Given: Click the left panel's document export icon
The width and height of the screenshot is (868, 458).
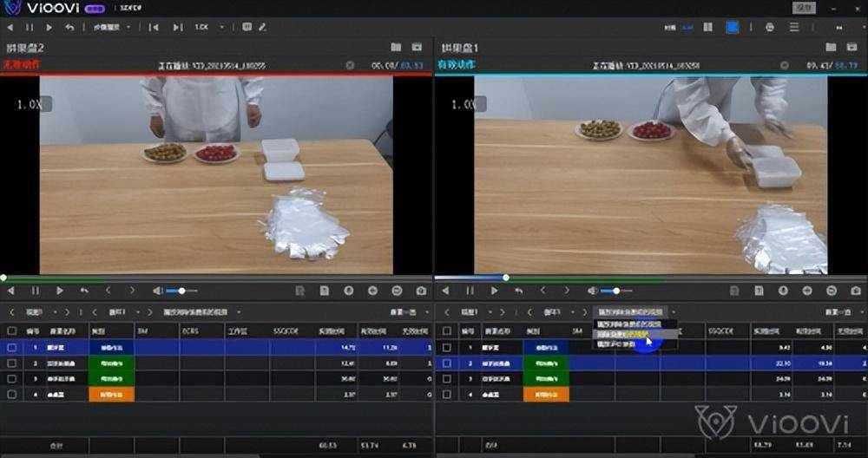Looking at the screenshot, I should coord(324,291).
